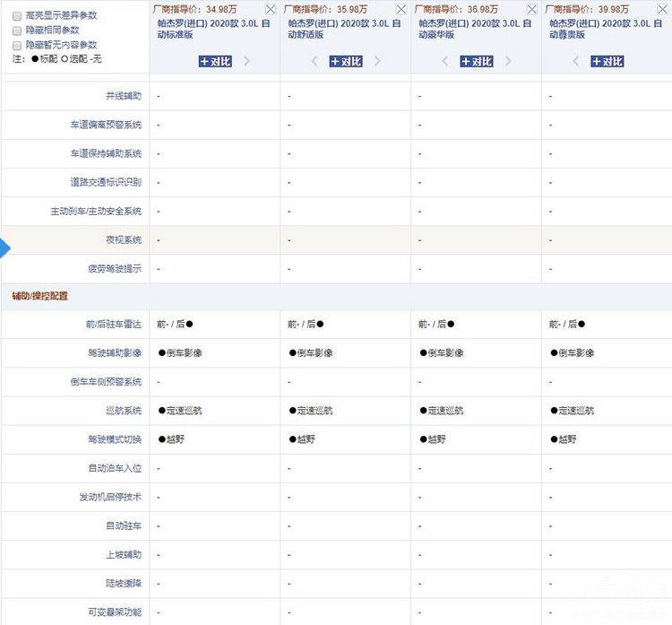The width and height of the screenshot is (672, 625).
Task: Move 自动标准版 column right with arrow
Action: pyautogui.click(x=247, y=62)
